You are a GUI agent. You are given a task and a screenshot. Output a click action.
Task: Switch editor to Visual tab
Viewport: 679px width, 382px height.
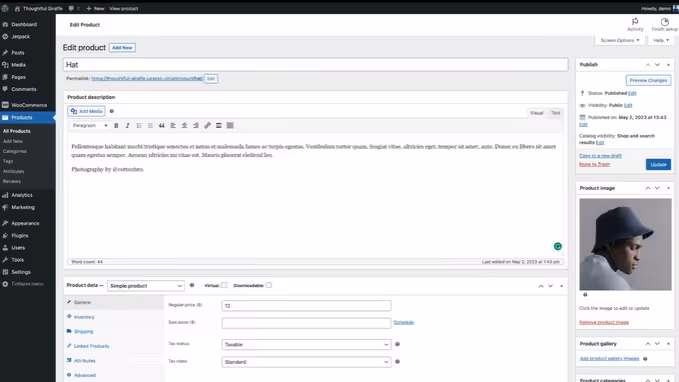pos(536,113)
